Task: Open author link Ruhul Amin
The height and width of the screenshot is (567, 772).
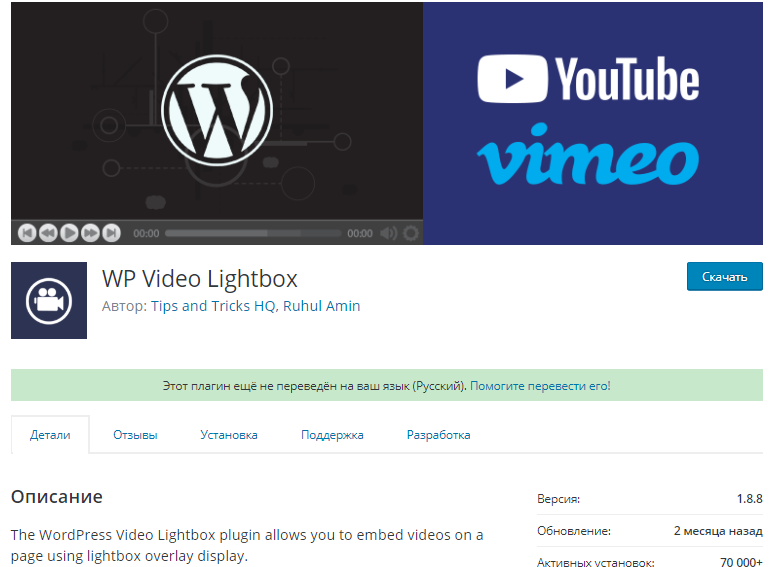Action: click(322, 306)
